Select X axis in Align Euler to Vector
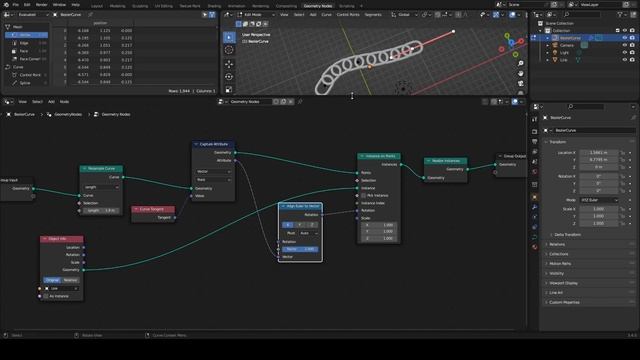Viewport: 640px width, 360px height. 287,225
